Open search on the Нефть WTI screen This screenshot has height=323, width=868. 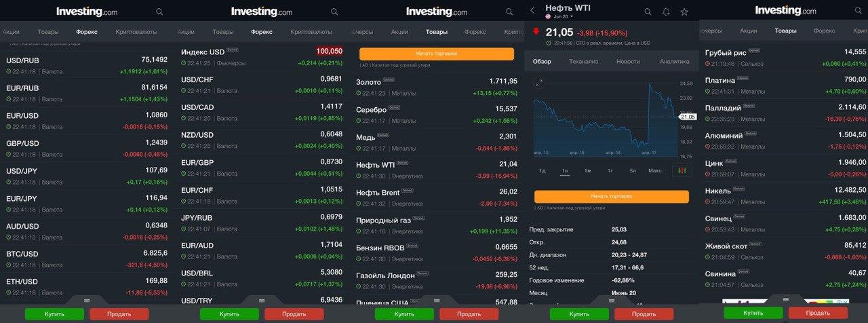648,12
